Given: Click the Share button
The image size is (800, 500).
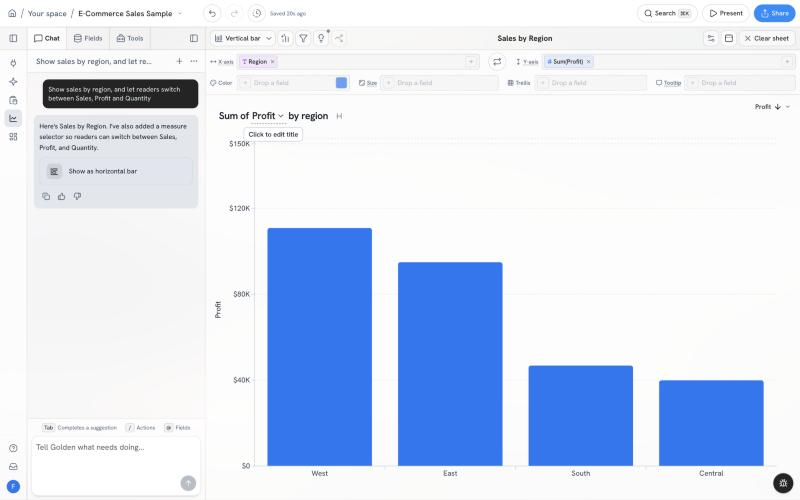Looking at the screenshot, I should pos(774,13).
